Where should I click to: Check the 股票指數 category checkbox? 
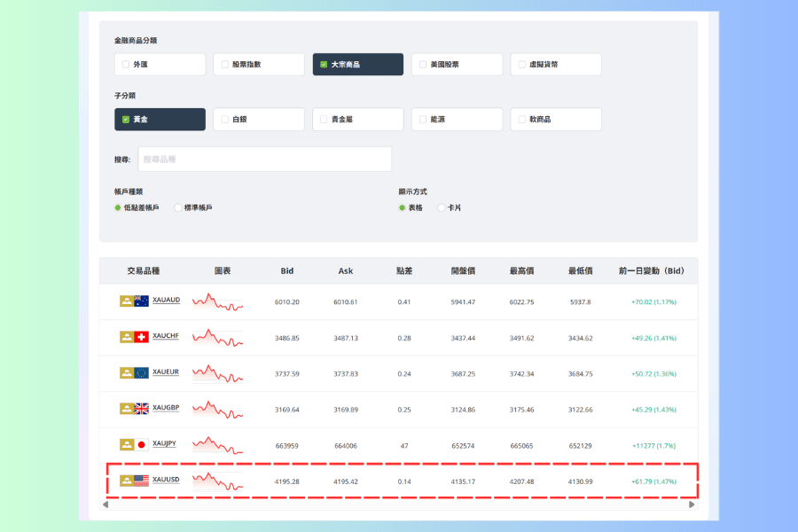coord(225,65)
